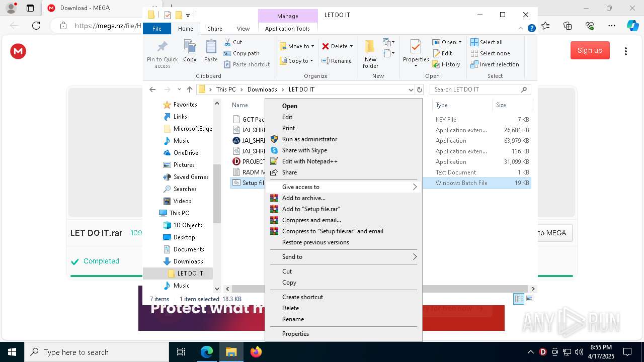Select Documents in the navigation pane
This screenshot has height=362, width=644.
click(184, 249)
